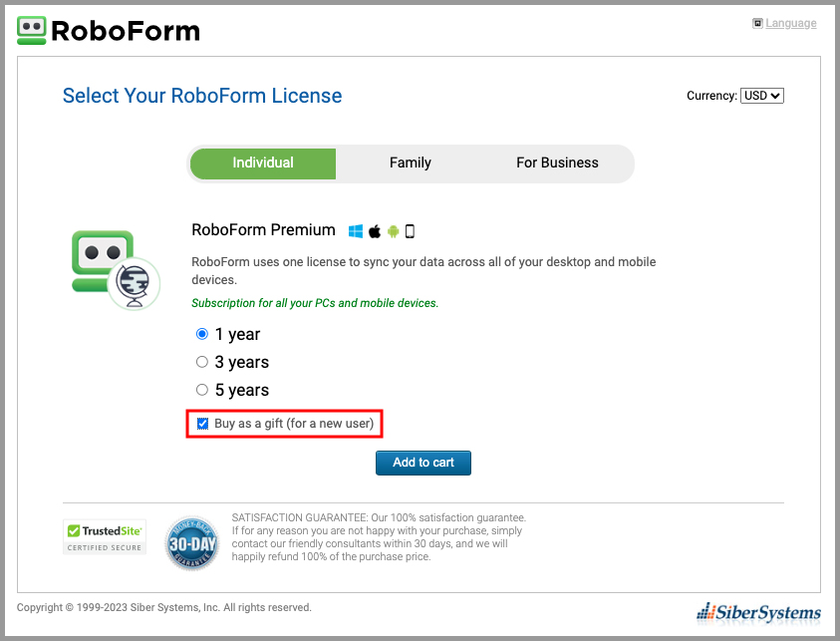Image resolution: width=840 pixels, height=641 pixels.
Task: Click the Apple platform icon
Action: tap(375, 231)
